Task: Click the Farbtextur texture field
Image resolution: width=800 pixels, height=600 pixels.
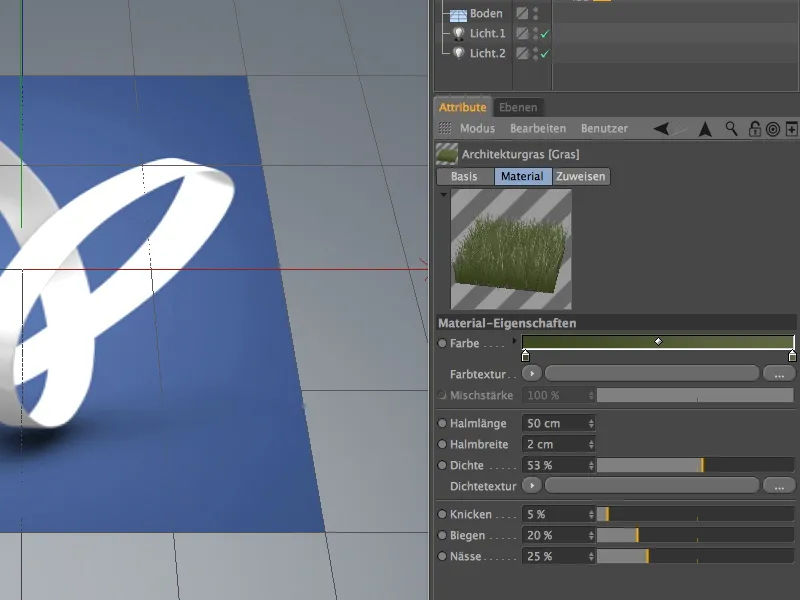Action: coord(652,373)
